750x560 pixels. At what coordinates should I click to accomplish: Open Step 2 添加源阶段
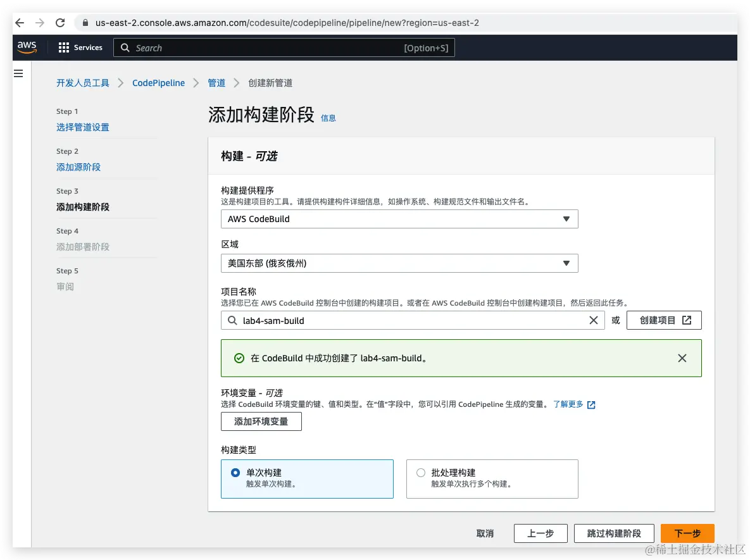tap(78, 167)
